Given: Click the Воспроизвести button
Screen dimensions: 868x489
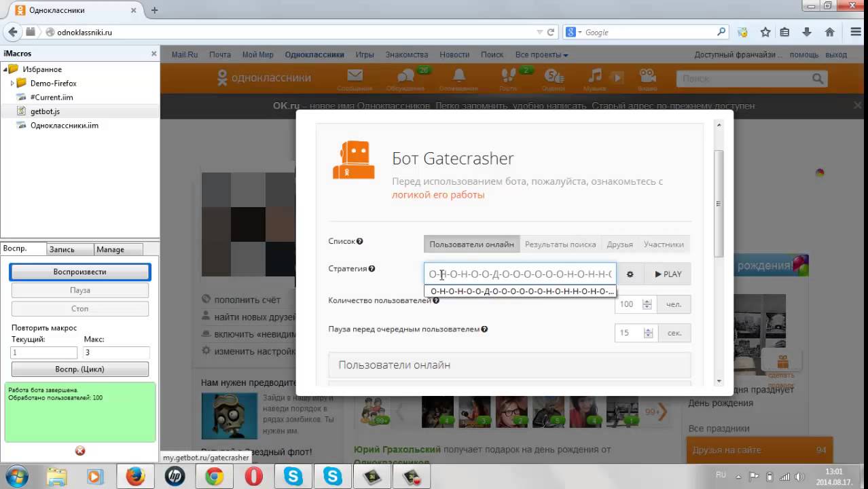Looking at the screenshot, I should (x=80, y=272).
